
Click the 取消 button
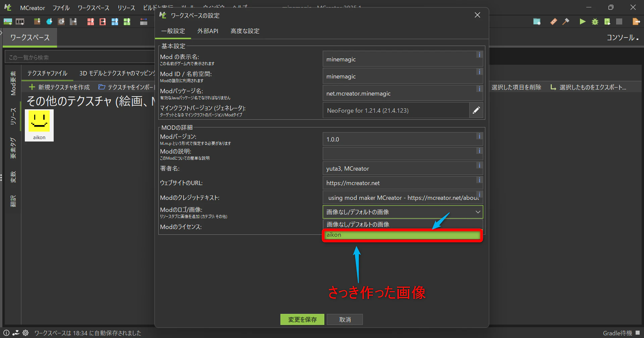pyautogui.click(x=345, y=320)
